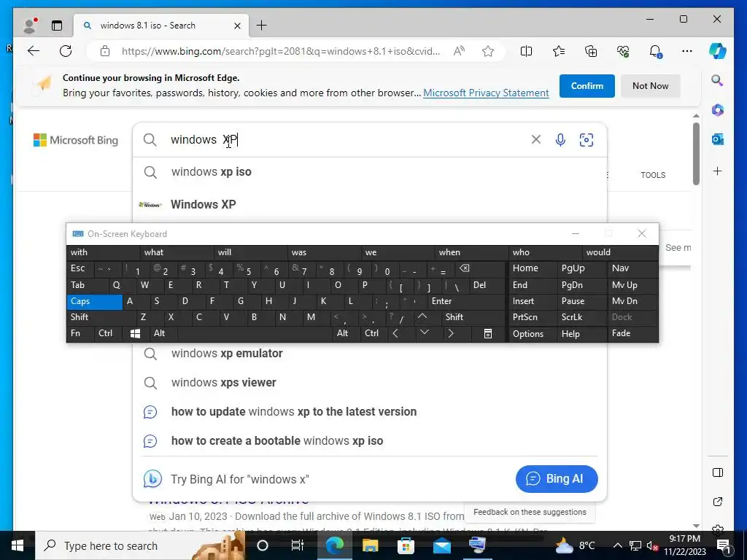Select suggestion windows xps viewer
The height and width of the screenshot is (560, 747).
coord(370,382)
